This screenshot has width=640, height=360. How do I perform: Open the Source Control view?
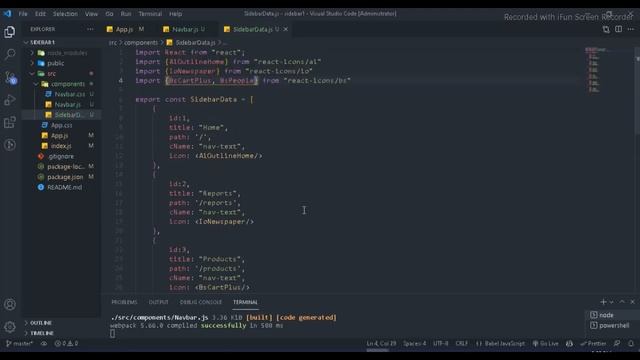pyautogui.click(x=10, y=77)
